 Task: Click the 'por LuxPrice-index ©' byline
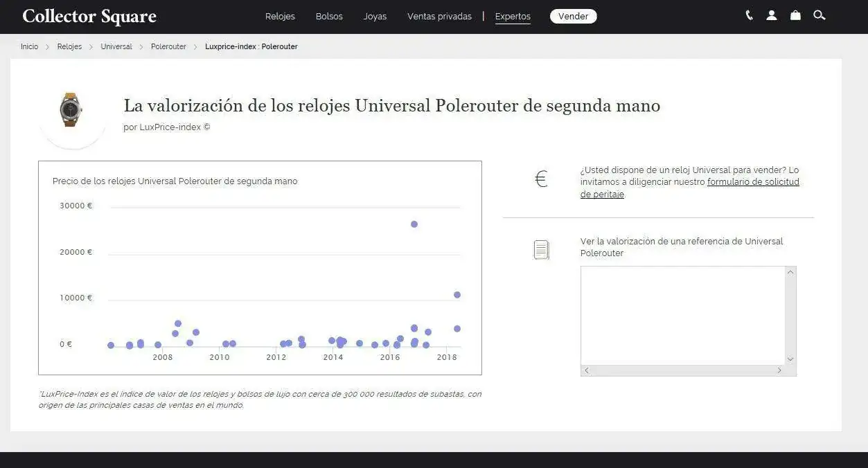pos(167,127)
